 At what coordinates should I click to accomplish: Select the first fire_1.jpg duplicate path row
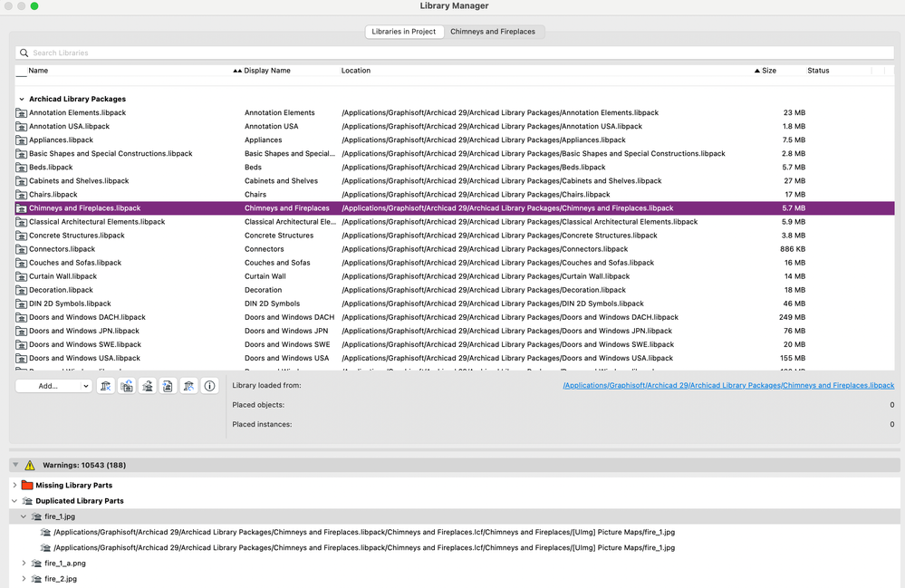[x=455, y=532]
